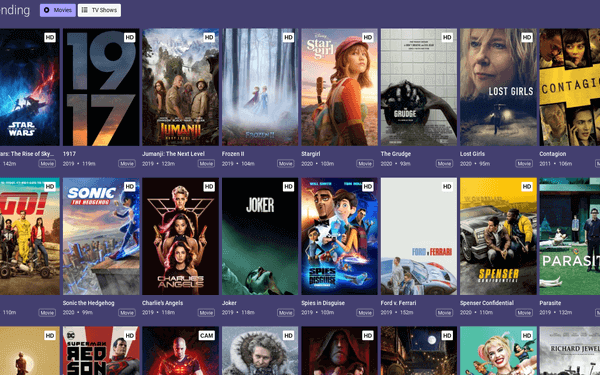Image resolution: width=600 pixels, height=375 pixels.
Task: Click the '1917' title link
Action: (69, 154)
